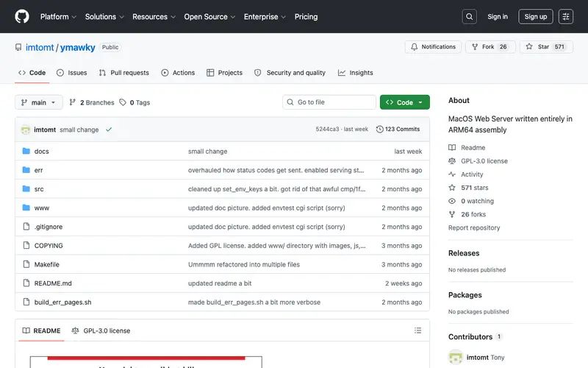Open the green Code dropdown
This screenshot has width=588, height=368.
coord(405,102)
